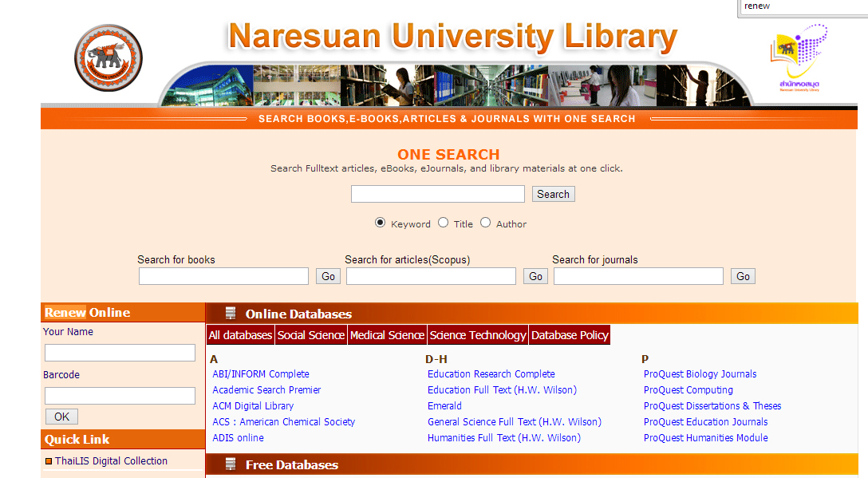Open ProQuest Education Journals link
Viewport: 868px width, 478px height.
[x=706, y=422]
